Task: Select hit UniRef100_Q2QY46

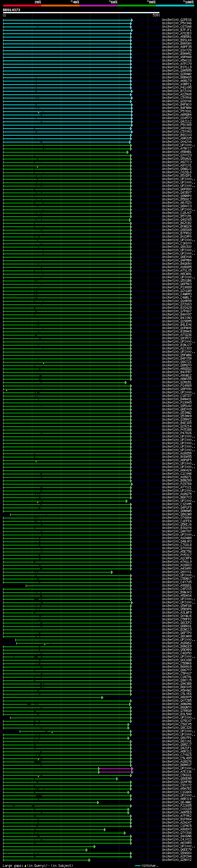Action: [x=177, y=101]
